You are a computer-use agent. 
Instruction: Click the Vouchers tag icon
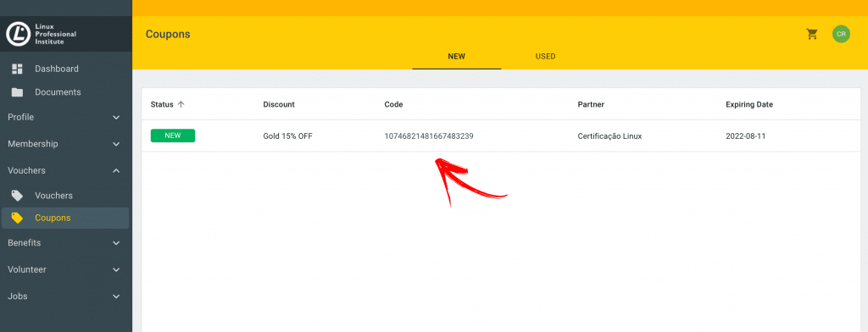tap(17, 196)
